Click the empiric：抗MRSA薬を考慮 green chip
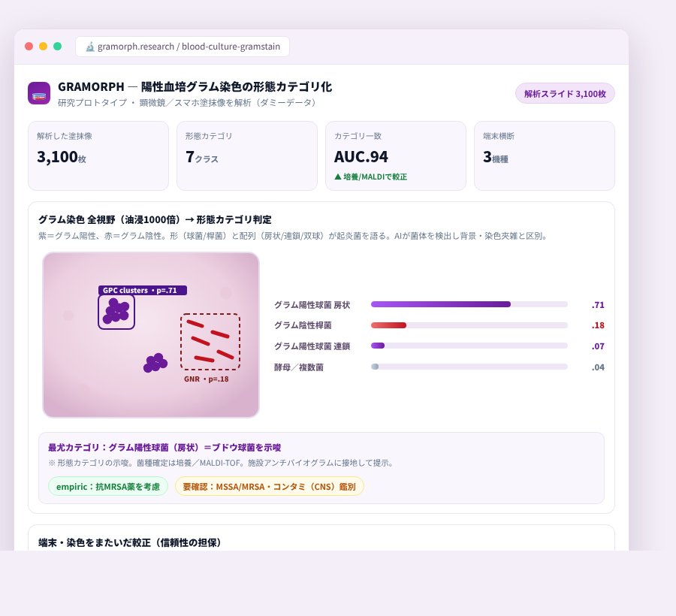 108,486
